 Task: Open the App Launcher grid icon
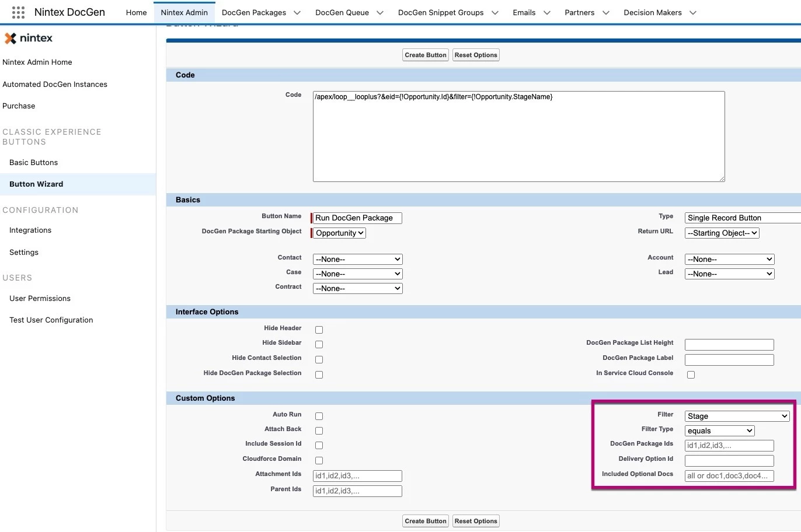18,12
